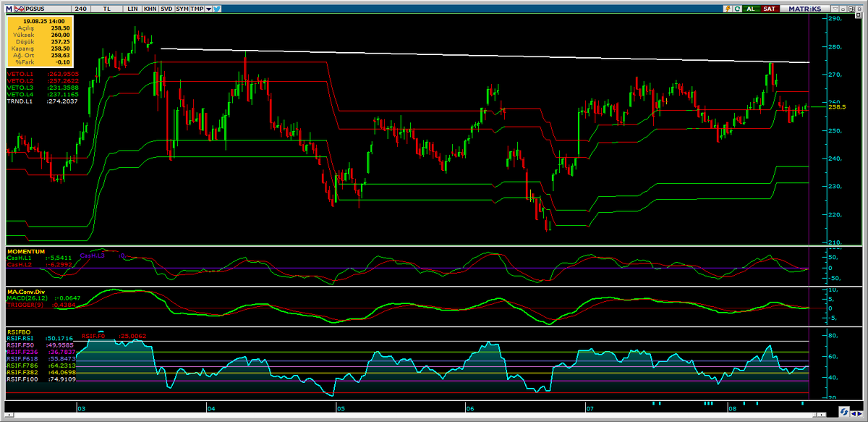Click the RSIFBO panel title
The height and width of the screenshot is (422, 868).
coord(17,332)
